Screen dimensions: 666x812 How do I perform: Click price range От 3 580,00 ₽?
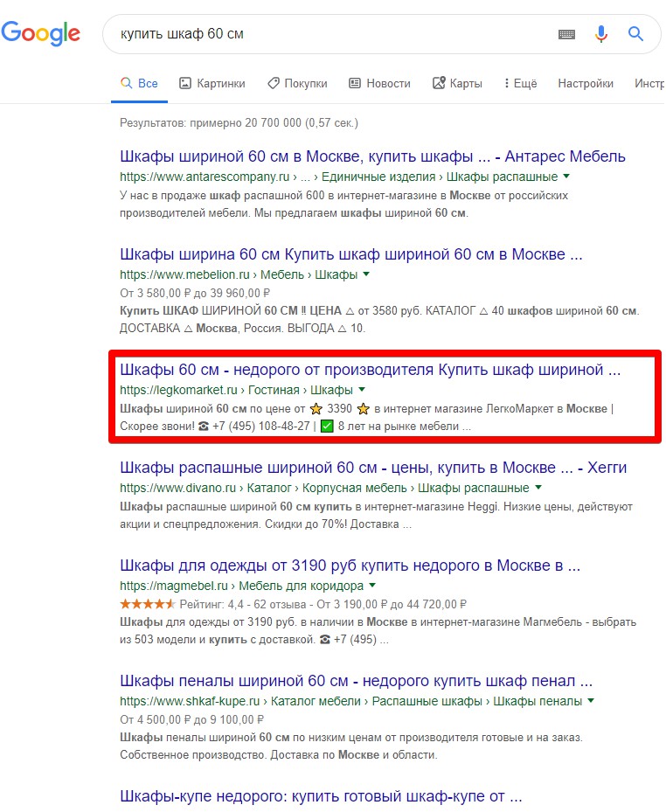[195, 294]
